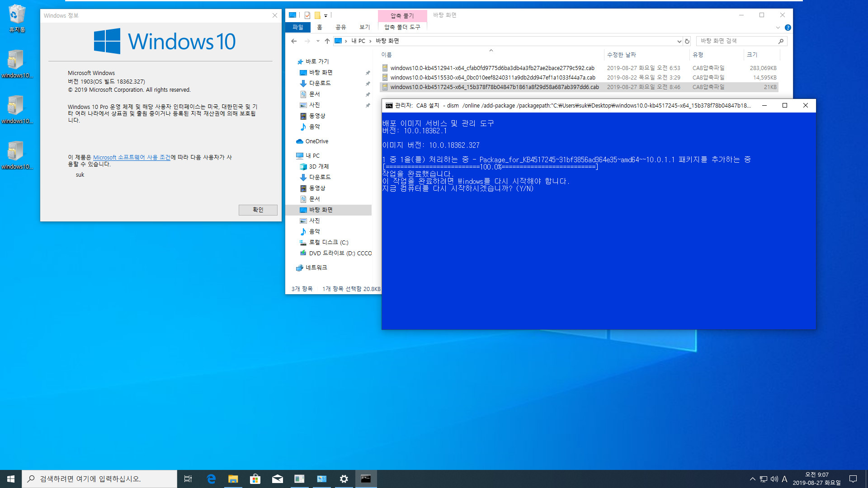Expand the breadcrumb chevron after 내 PC

[x=370, y=41]
